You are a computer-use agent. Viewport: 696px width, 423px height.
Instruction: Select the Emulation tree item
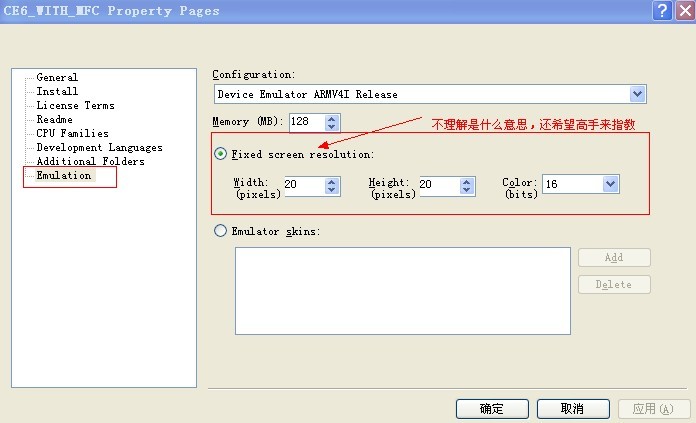[x=64, y=175]
